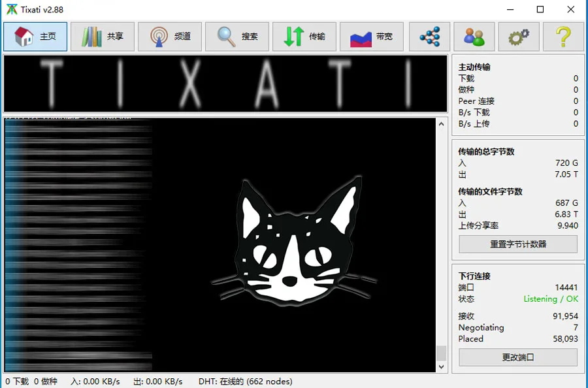Image resolution: width=588 pixels, height=388 pixels.
Task: Open the peers people icon
Action: point(474,37)
